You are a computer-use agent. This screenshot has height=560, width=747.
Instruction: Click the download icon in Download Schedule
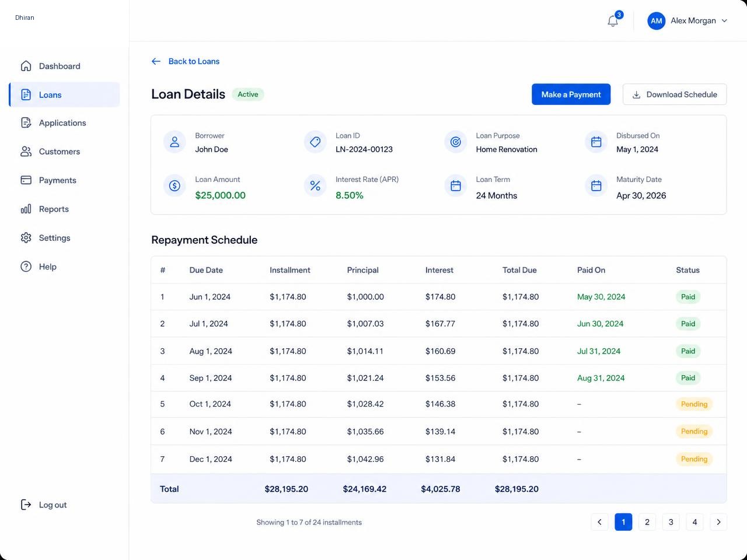[x=637, y=94]
